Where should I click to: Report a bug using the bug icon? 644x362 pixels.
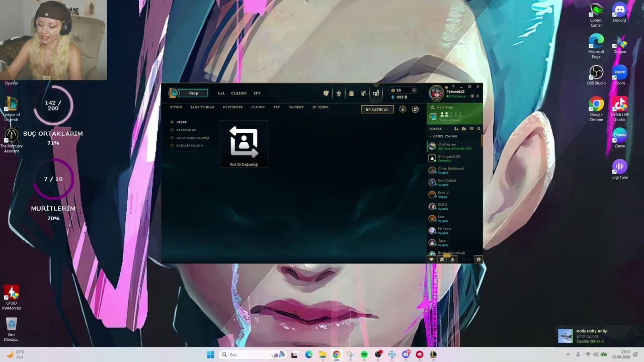478,259
